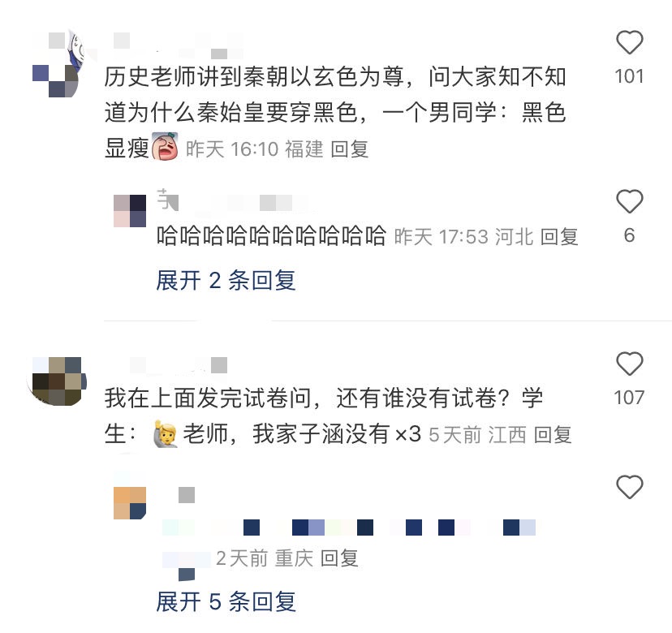Open the Jiangxi commenter's avatar
This screenshot has width=672, height=633.
[57, 381]
